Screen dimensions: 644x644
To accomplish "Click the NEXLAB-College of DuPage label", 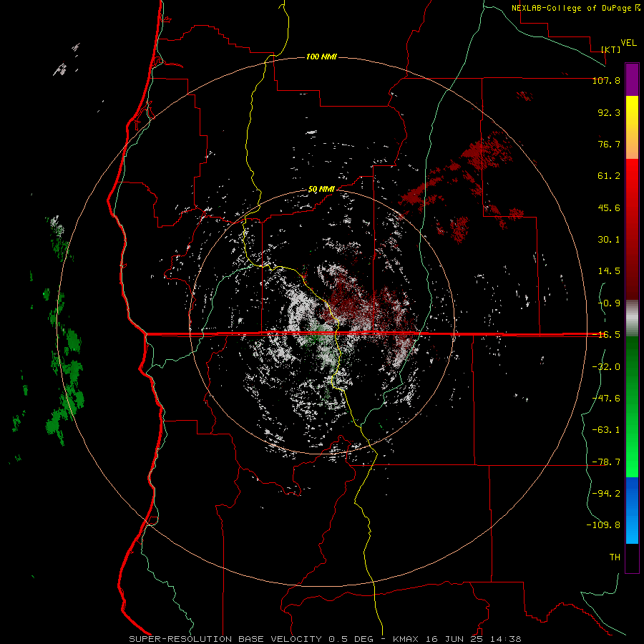I will click(x=571, y=8).
